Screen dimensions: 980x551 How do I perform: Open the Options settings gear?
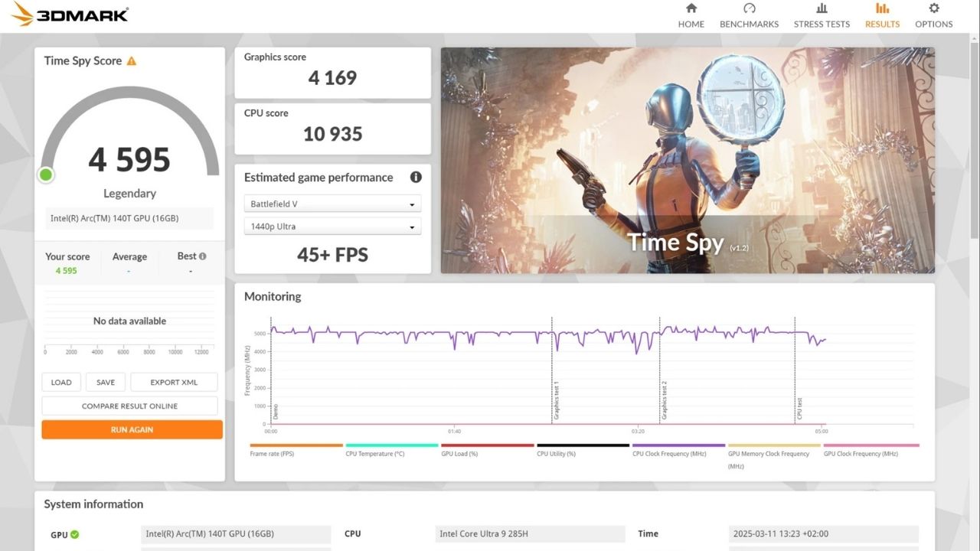[933, 15]
